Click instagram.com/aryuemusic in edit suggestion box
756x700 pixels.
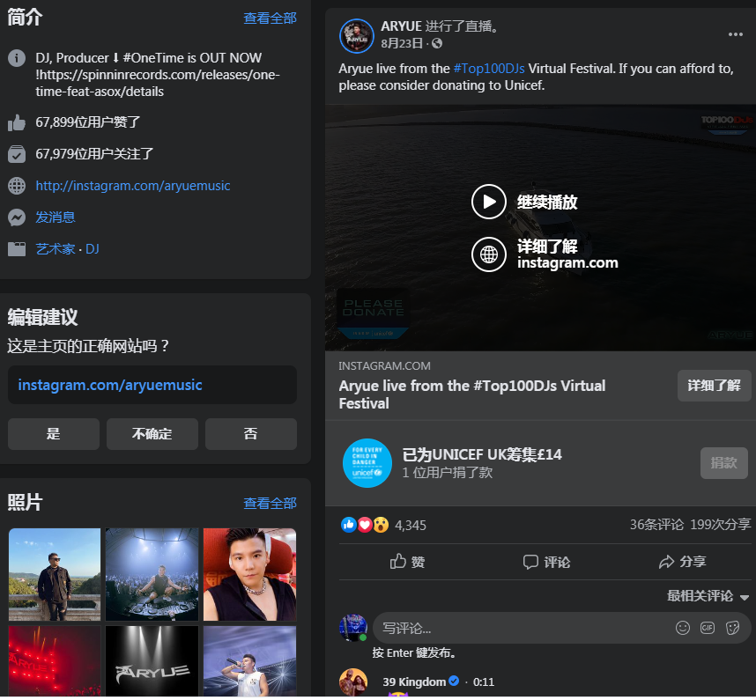110,385
